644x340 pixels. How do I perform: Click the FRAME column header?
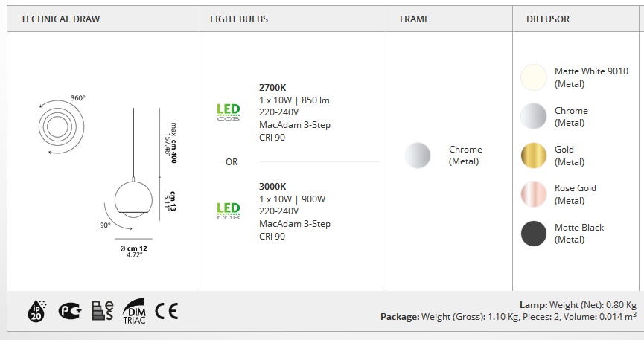[x=415, y=19]
